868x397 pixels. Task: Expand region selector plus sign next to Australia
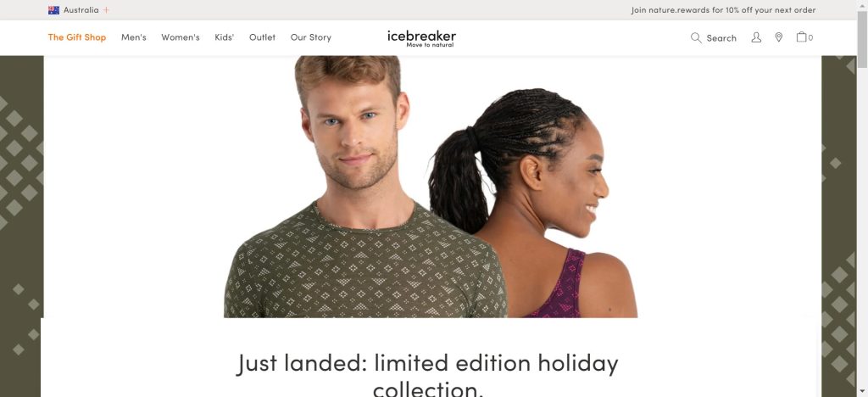106,10
